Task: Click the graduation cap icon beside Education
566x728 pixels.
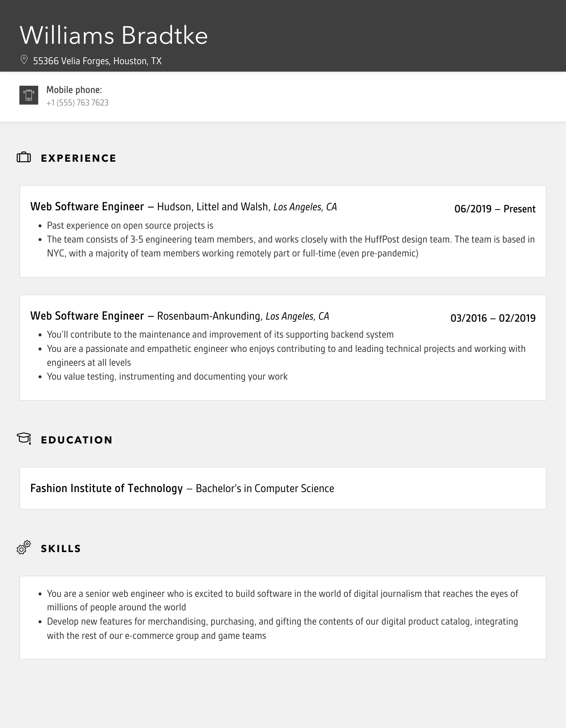Action: (24, 439)
